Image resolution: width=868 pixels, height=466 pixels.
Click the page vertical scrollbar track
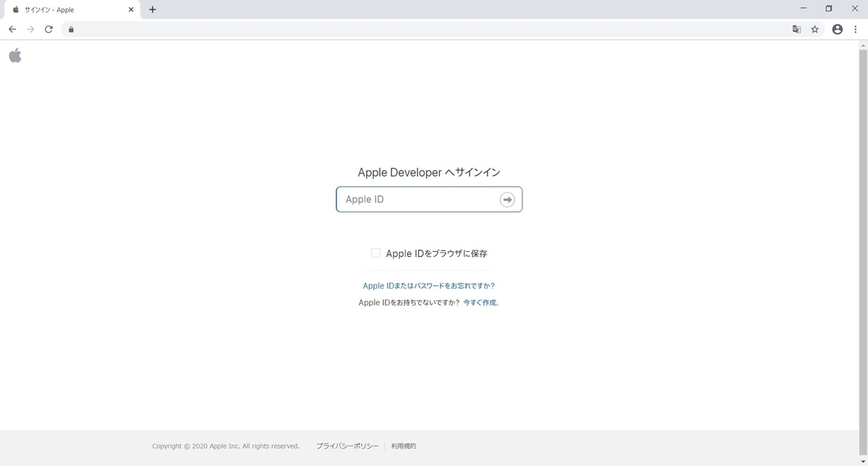coord(862,253)
